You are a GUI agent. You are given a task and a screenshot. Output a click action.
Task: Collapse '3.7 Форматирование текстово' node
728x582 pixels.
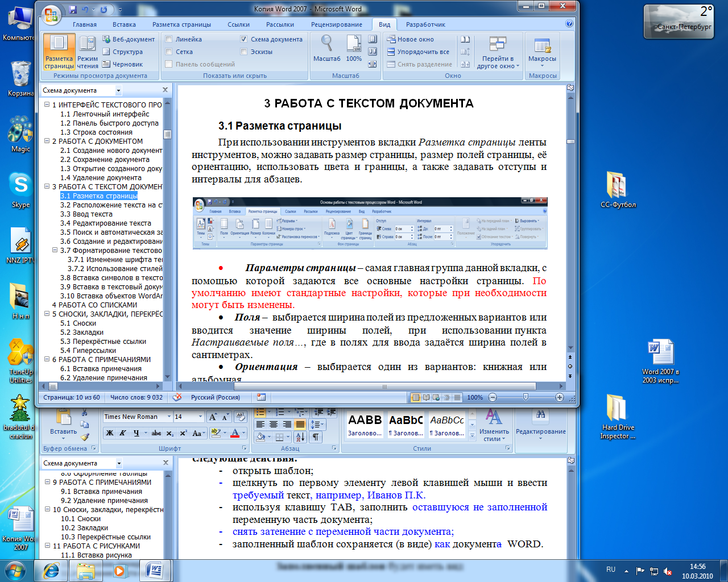click(x=55, y=250)
